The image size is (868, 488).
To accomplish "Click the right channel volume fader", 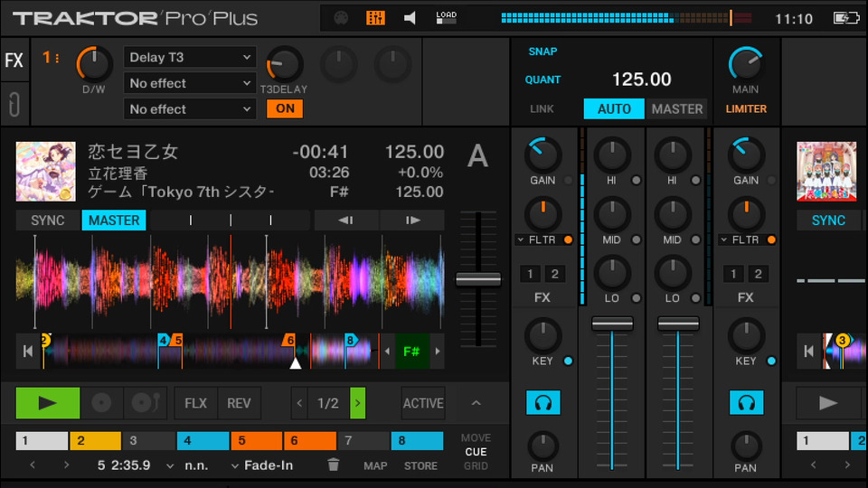I will [678, 324].
